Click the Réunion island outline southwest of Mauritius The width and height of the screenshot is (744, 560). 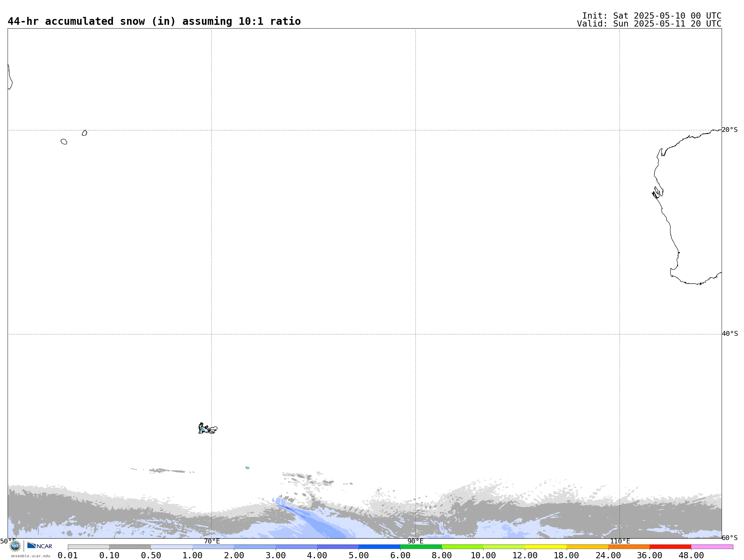[64, 142]
